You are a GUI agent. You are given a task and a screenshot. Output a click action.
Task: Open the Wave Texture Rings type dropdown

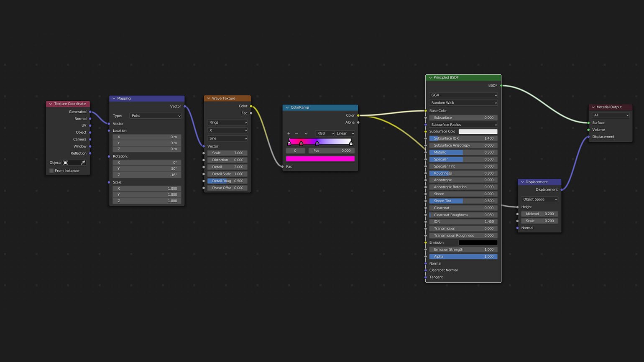pos(227,122)
